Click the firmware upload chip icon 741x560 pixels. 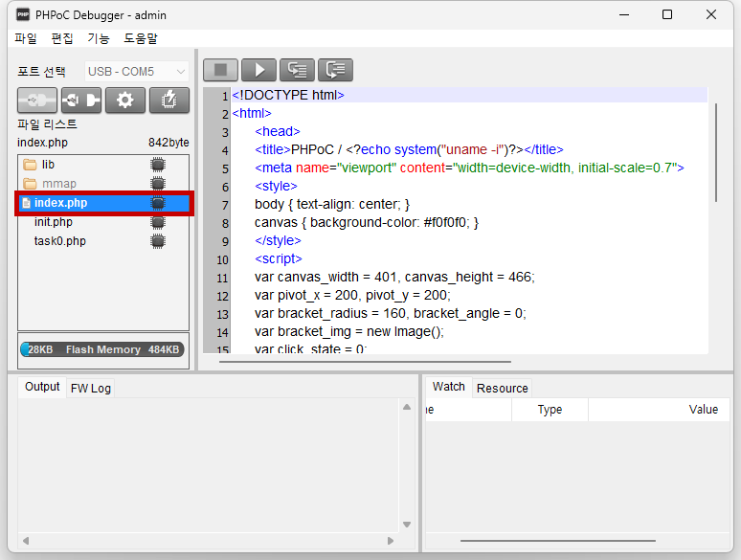click(169, 101)
